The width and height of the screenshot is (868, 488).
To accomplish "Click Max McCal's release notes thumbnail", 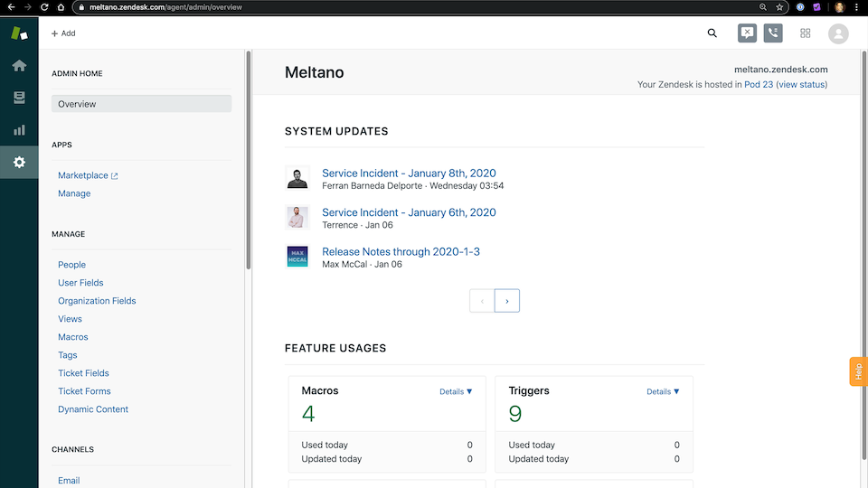I will click(x=297, y=257).
